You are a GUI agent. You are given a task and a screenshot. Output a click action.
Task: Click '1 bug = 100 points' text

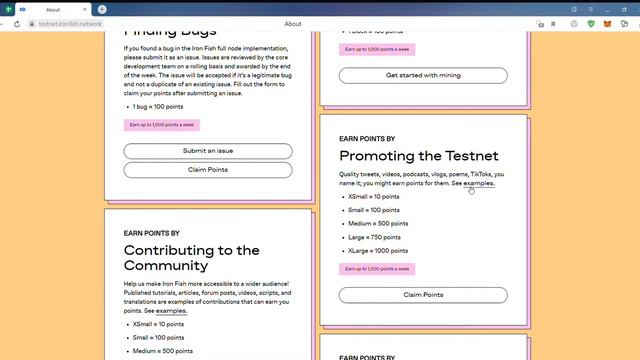[x=158, y=107]
